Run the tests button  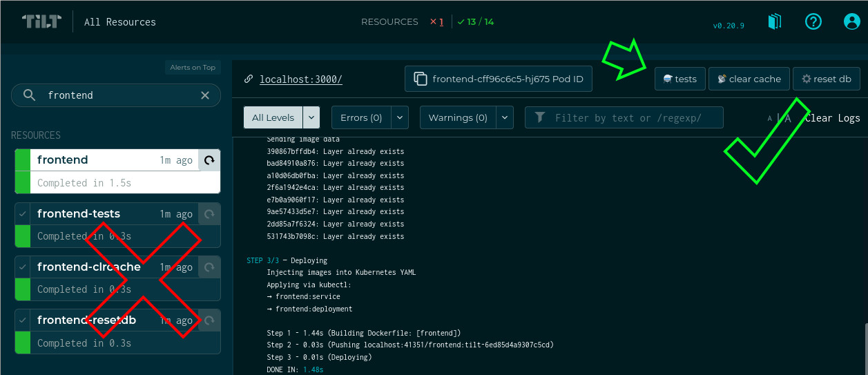point(679,79)
